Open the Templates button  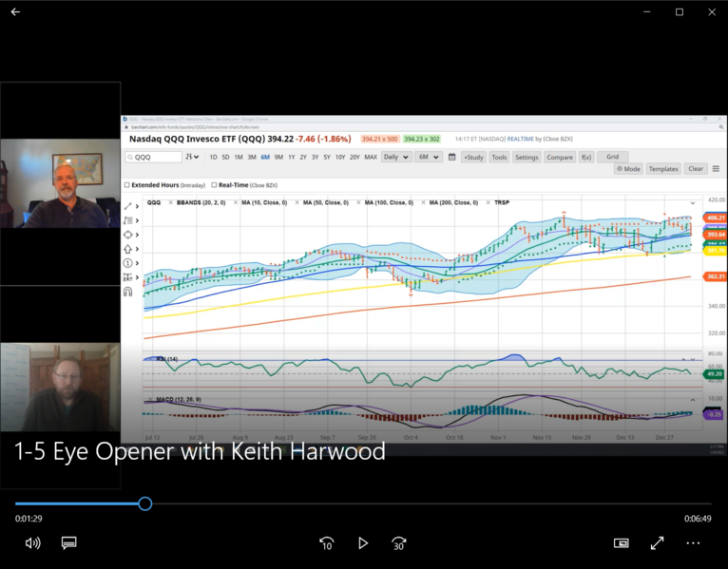[663, 169]
